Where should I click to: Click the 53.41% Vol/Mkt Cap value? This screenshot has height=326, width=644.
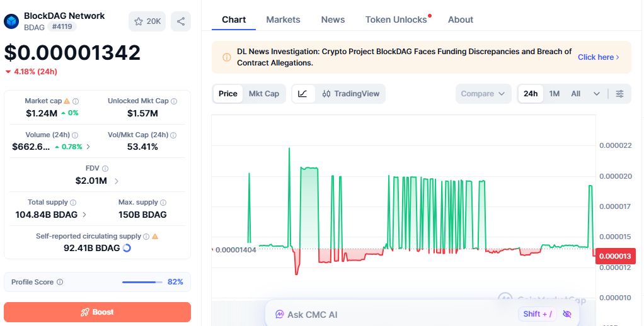(142, 147)
